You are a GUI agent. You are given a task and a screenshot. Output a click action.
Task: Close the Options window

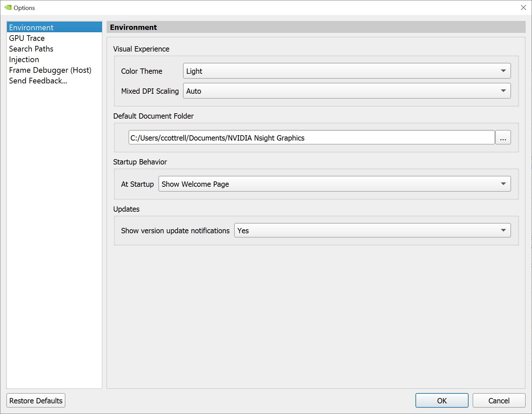[524, 7]
